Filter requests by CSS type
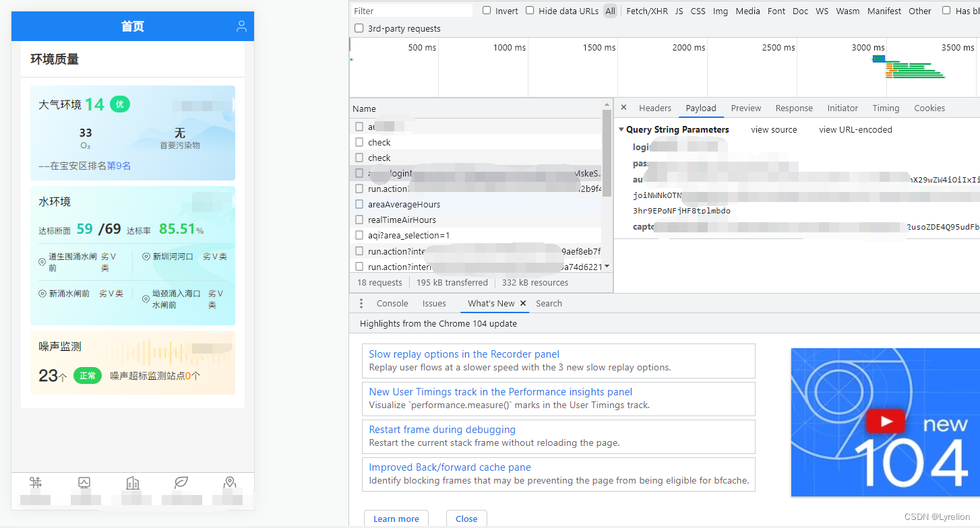This screenshot has height=528, width=980. point(698,11)
